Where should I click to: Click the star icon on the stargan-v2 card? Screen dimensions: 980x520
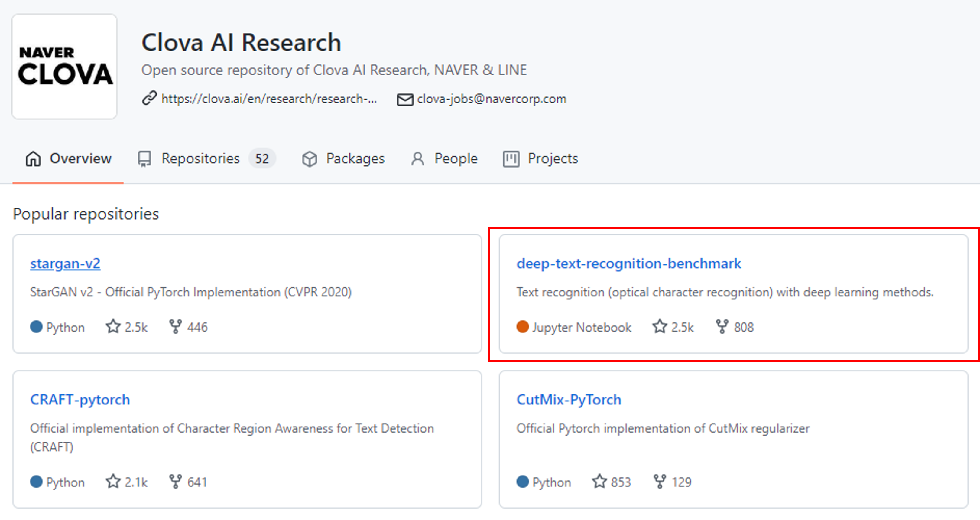(113, 327)
